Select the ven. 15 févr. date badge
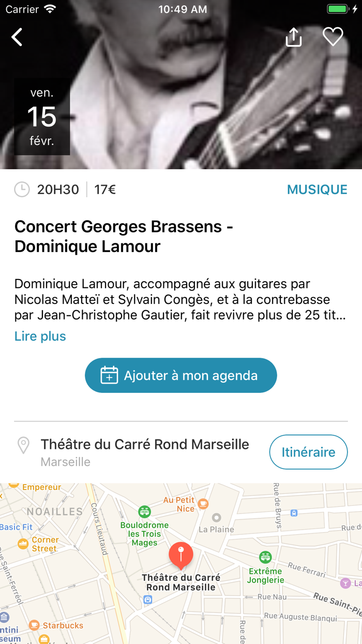 pos(41,117)
